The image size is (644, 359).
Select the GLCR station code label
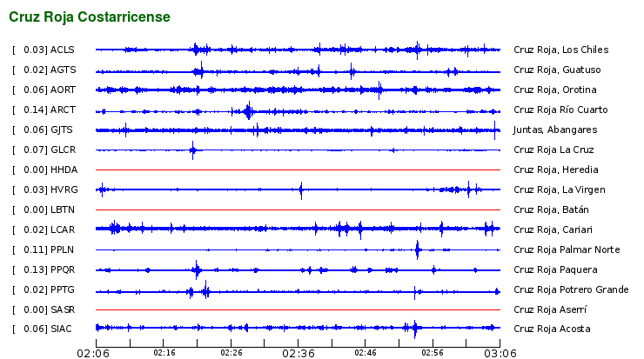pyautogui.click(x=64, y=150)
